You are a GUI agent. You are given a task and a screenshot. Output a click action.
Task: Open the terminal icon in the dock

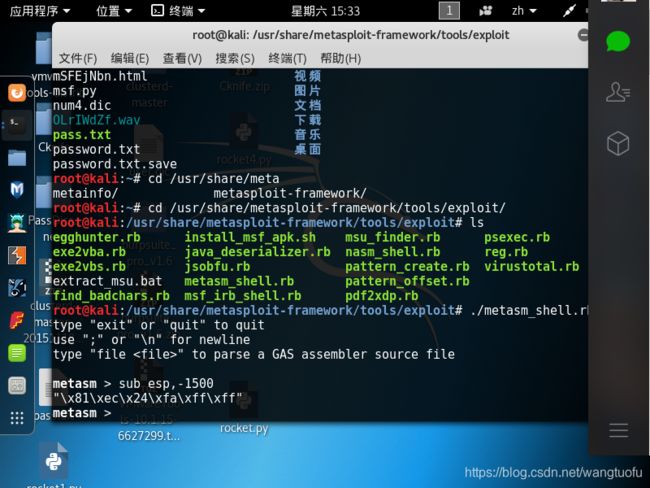point(17,124)
